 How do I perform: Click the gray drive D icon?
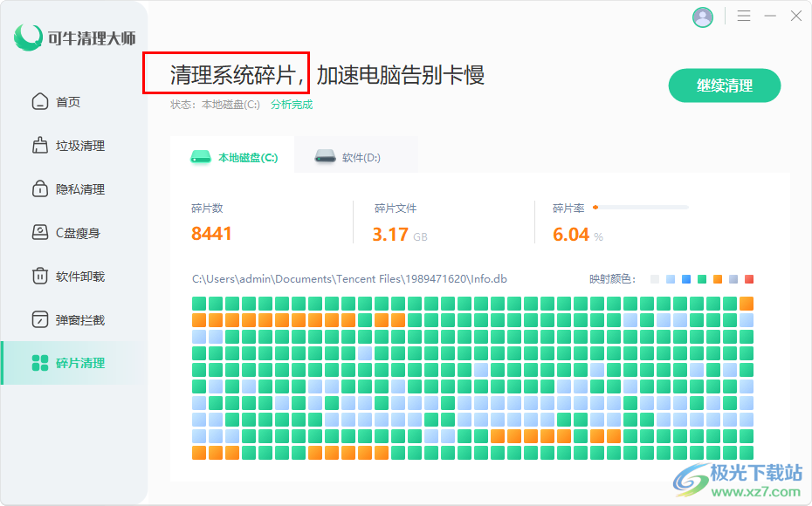coord(325,156)
